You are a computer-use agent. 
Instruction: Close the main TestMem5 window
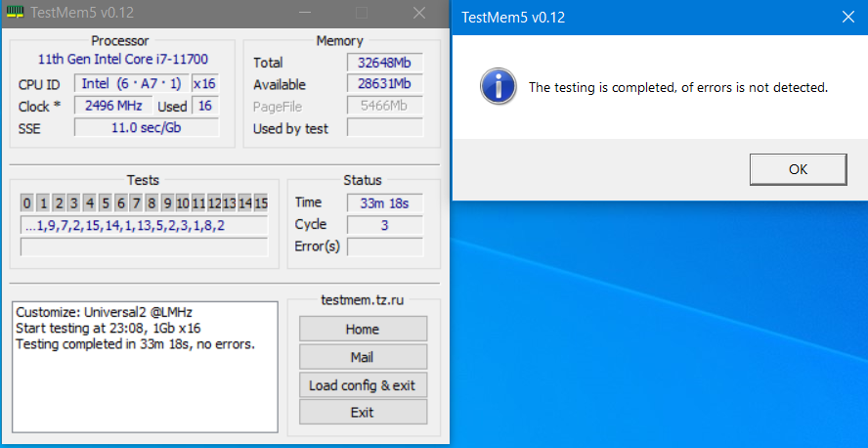[419, 13]
